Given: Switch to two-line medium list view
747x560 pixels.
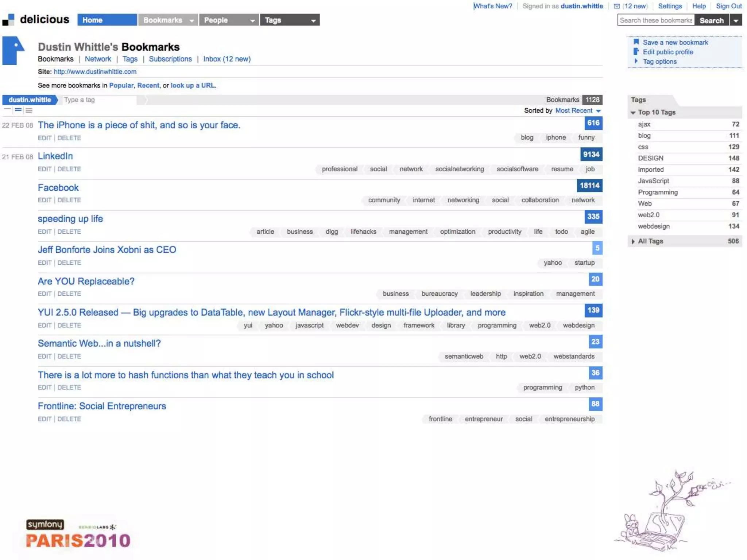Looking at the screenshot, I should 18,110.
